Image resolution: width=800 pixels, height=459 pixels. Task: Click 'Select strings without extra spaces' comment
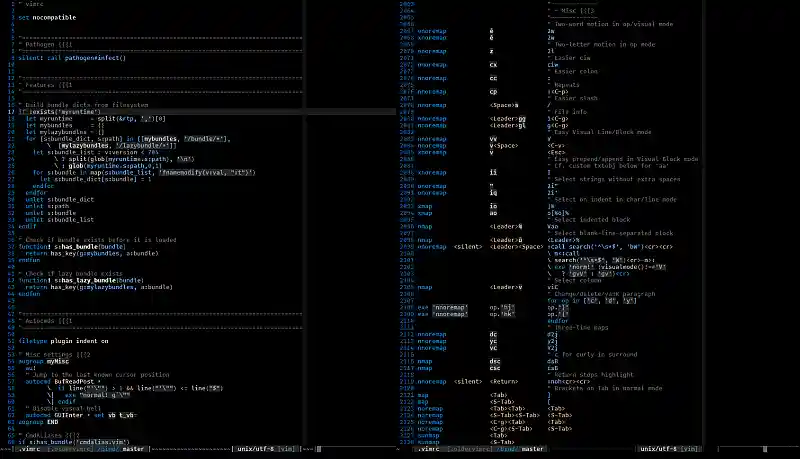tap(617, 179)
